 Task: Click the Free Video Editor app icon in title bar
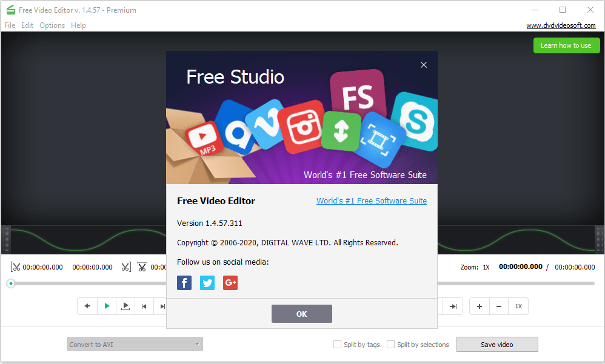pyautogui.click(x=11, y=10)
